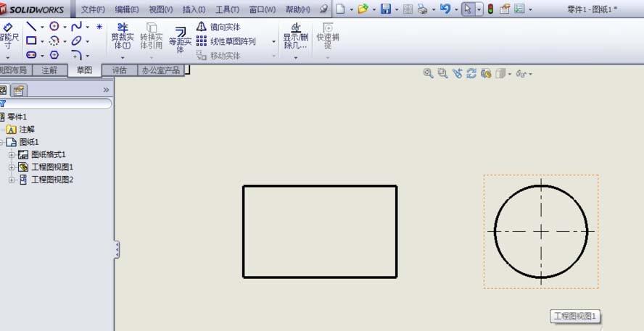This screenshot has height=331, width=644.
Task: Select the Spline sketch tool
Action: (x=77, y=27)
